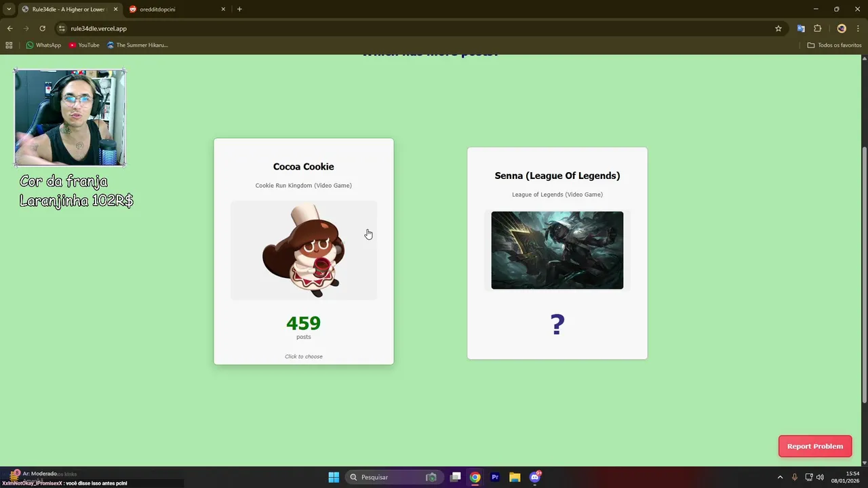
Task: Open Discord from the taskbar
Action: tap(535, 477)
